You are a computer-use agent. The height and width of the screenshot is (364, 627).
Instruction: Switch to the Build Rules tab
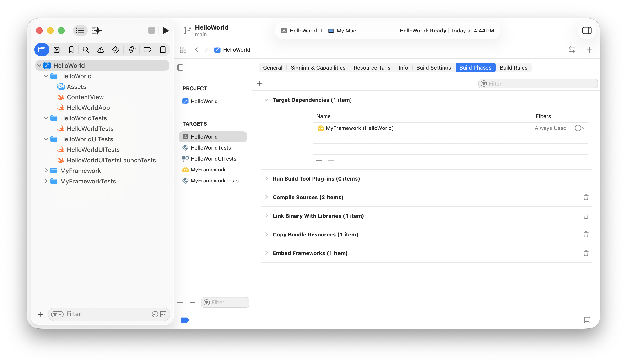click(x=513, y=68)
